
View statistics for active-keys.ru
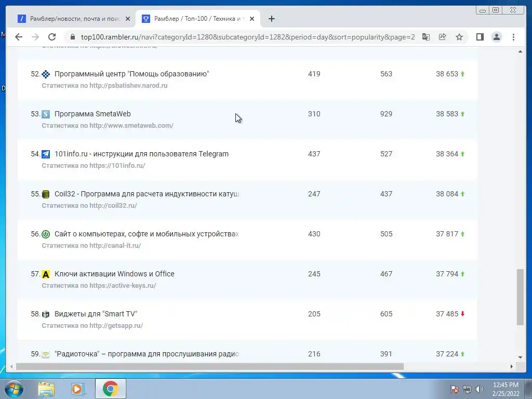pyautogui.click(x=99, y=286)
